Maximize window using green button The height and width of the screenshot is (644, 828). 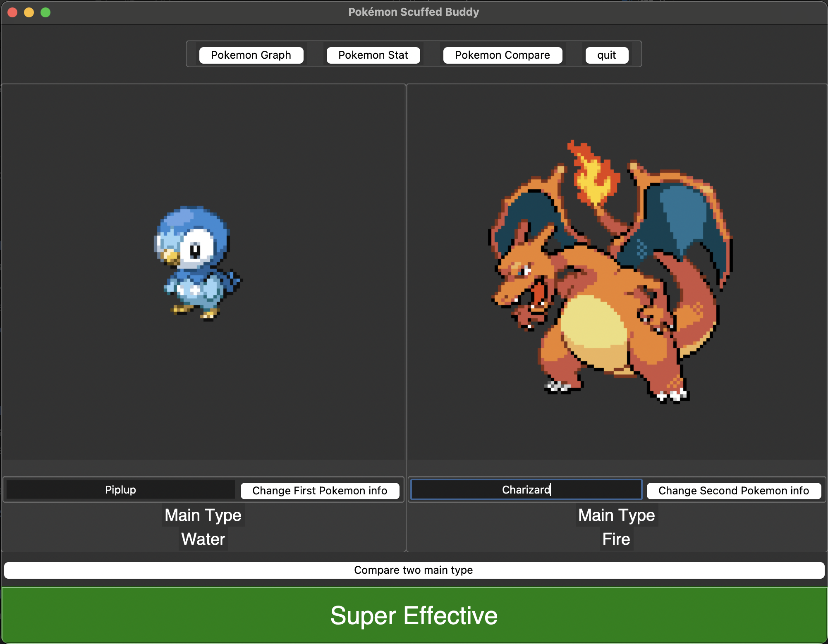tap(45, 12)
